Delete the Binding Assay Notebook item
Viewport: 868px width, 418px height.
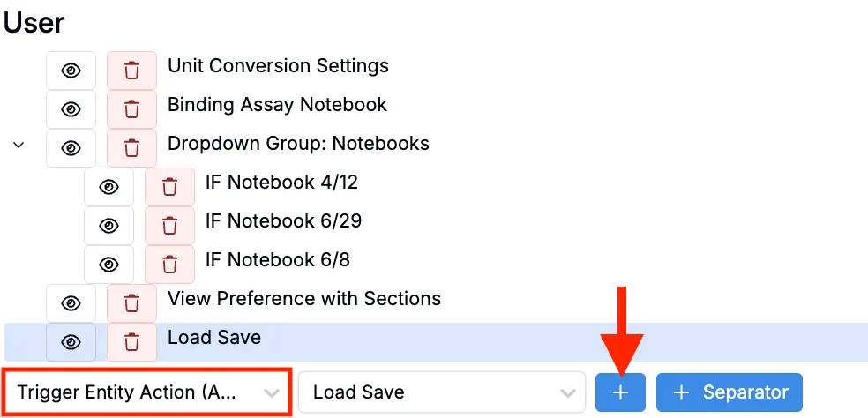point(131,108)
